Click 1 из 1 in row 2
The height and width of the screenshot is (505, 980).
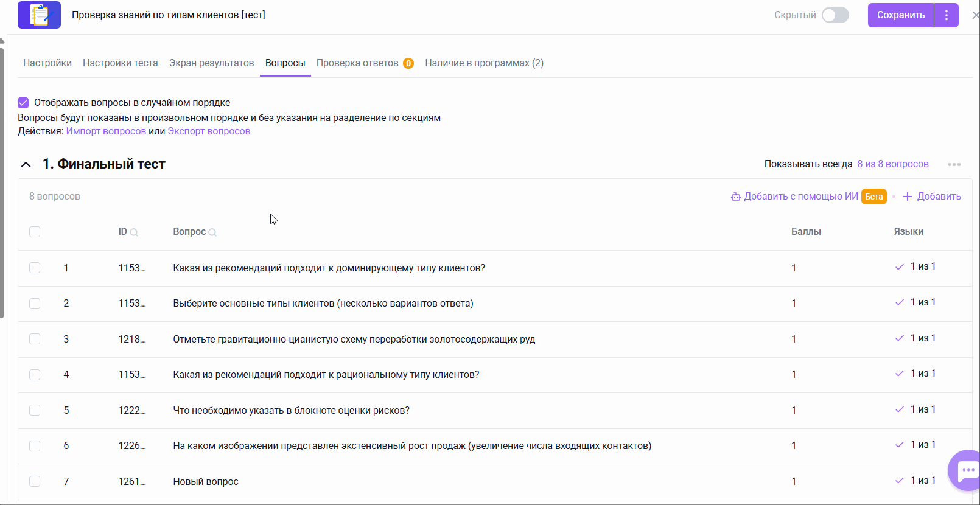pos(923,302)
